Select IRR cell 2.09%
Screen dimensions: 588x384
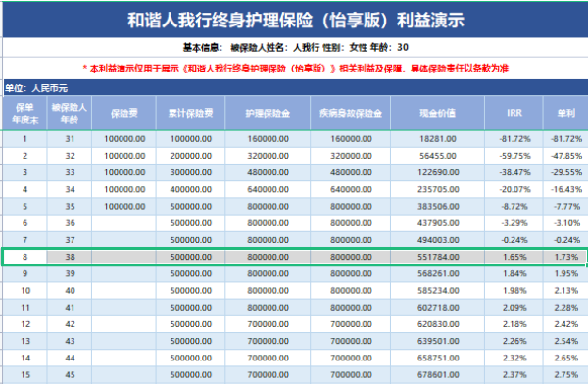coord(514,308)
